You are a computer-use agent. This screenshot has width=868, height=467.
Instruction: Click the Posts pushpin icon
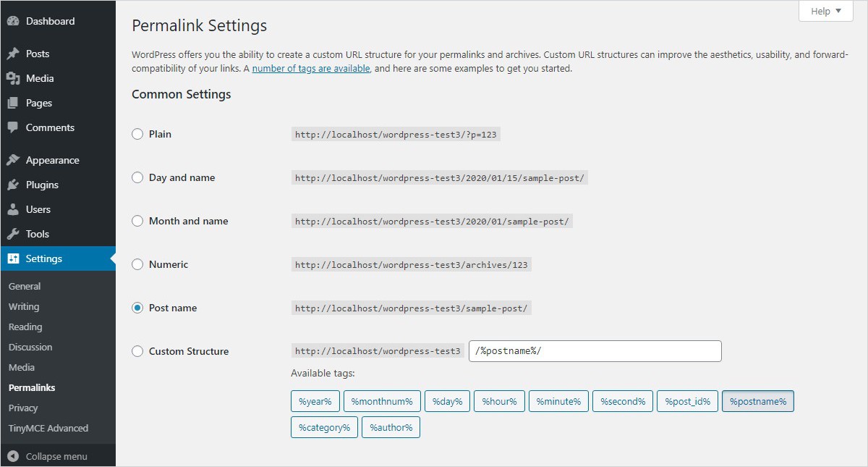pyautogui.click(x=13, y=54)
